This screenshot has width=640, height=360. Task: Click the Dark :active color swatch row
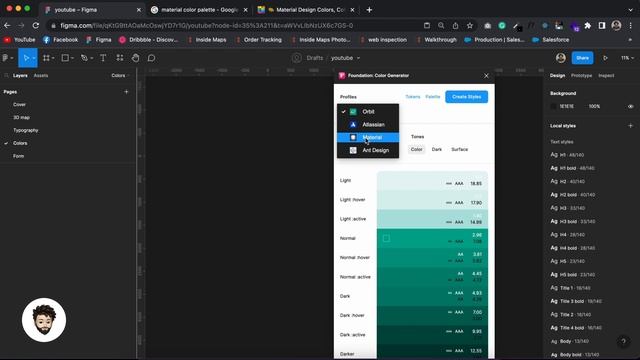[432, 335]
